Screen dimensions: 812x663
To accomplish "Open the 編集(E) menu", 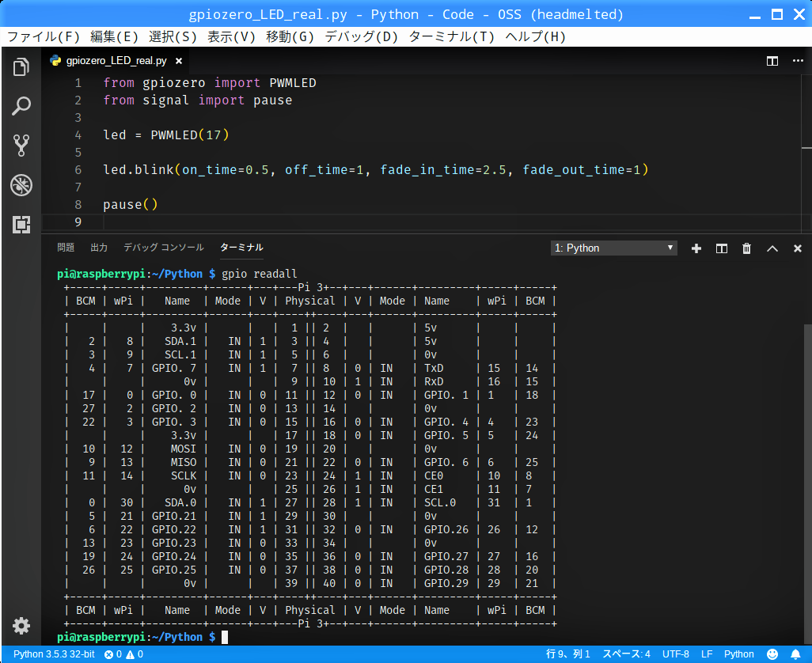I will pos(114,36).
